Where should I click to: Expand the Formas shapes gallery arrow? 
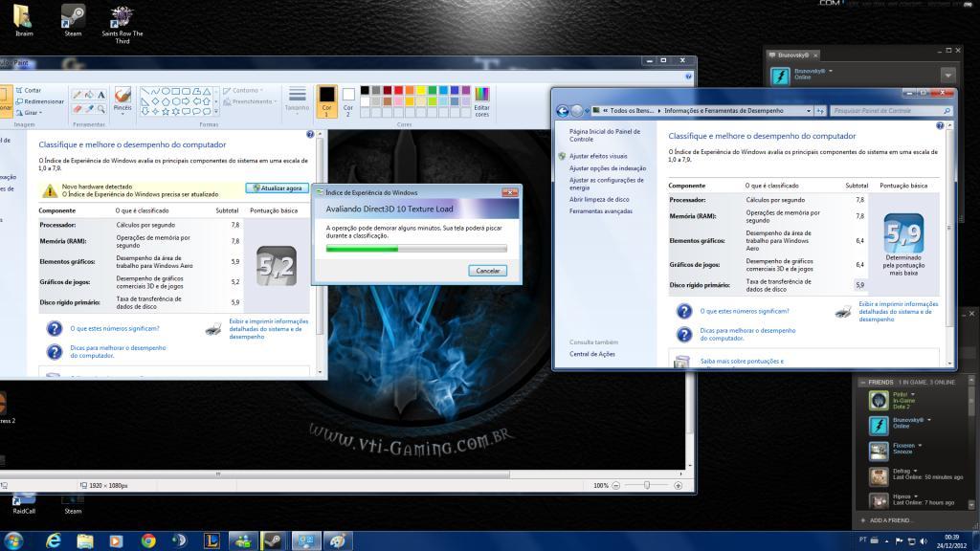[x=216, y=111]
